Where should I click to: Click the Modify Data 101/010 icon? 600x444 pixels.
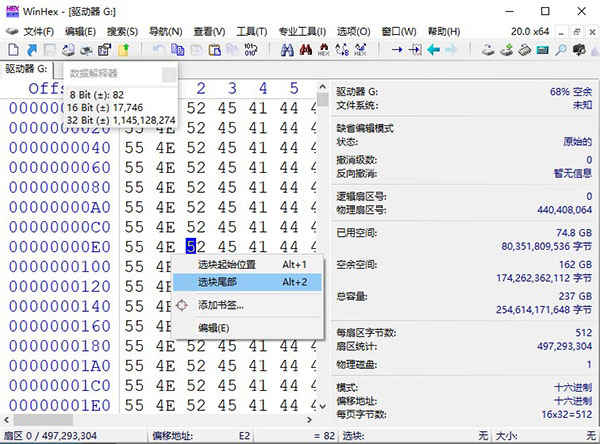click(x=251, y=50)
